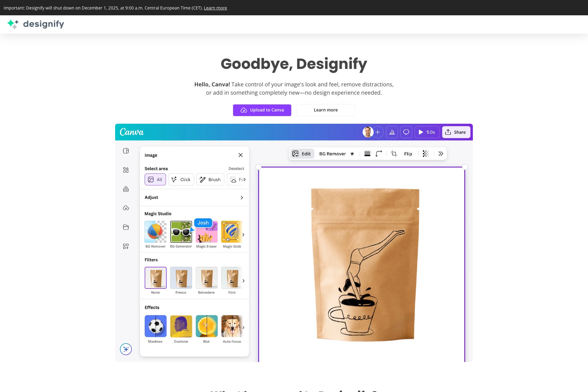Select BG Remover from the toolbar
This screenshot has width=588, height=392.
click(333, 154)
